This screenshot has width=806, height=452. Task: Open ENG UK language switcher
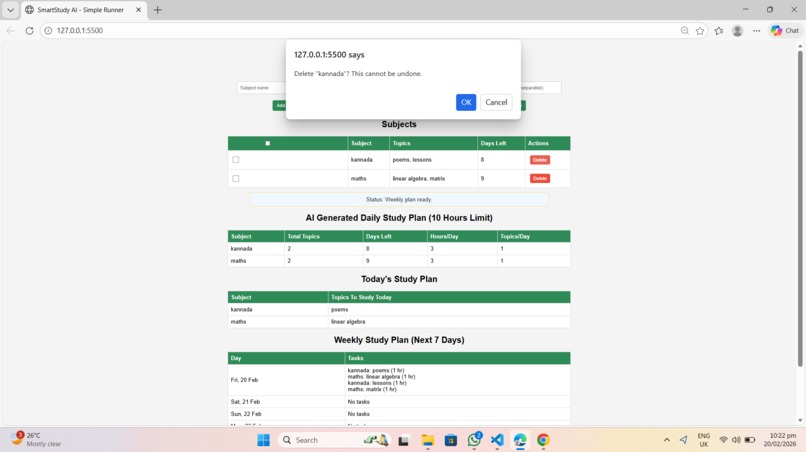(704, 440)
